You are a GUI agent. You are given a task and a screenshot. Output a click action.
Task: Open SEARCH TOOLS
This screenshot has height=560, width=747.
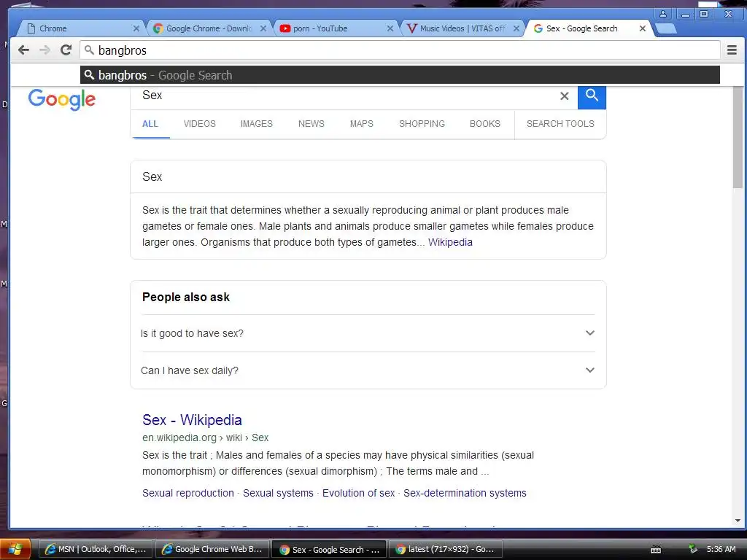click(x=560, y=124)
